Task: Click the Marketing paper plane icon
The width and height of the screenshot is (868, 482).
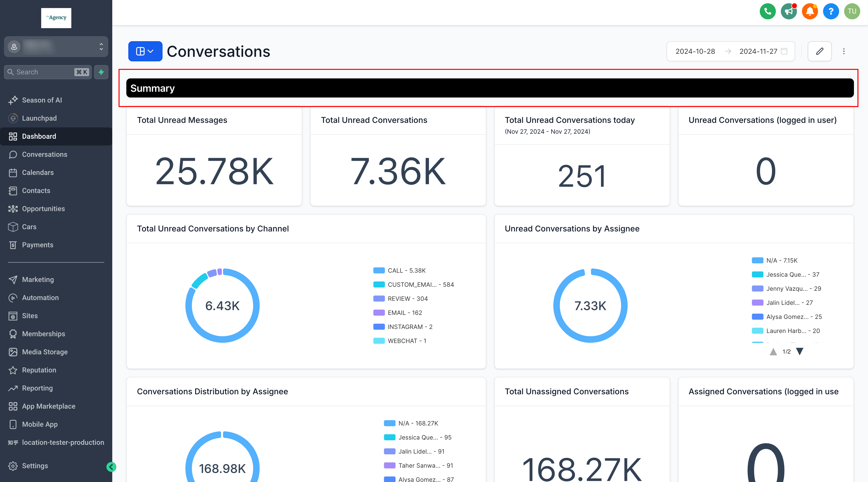Action: pos(13,280)
